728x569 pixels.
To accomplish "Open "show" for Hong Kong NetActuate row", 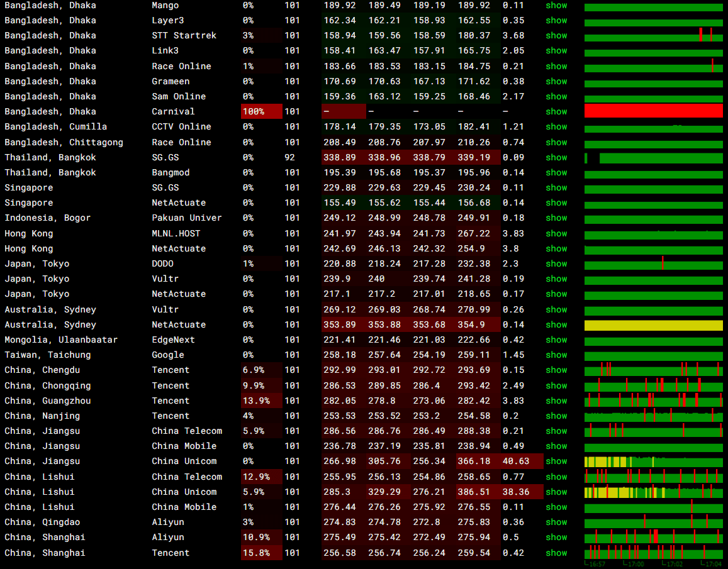I will (x=556, y=249).
